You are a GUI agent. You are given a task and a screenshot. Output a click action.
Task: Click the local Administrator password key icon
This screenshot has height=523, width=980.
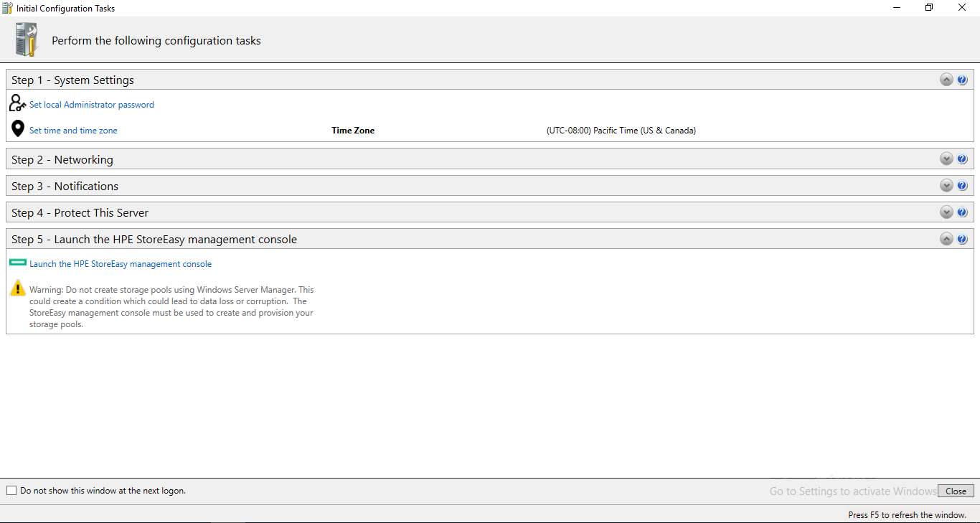17,103
